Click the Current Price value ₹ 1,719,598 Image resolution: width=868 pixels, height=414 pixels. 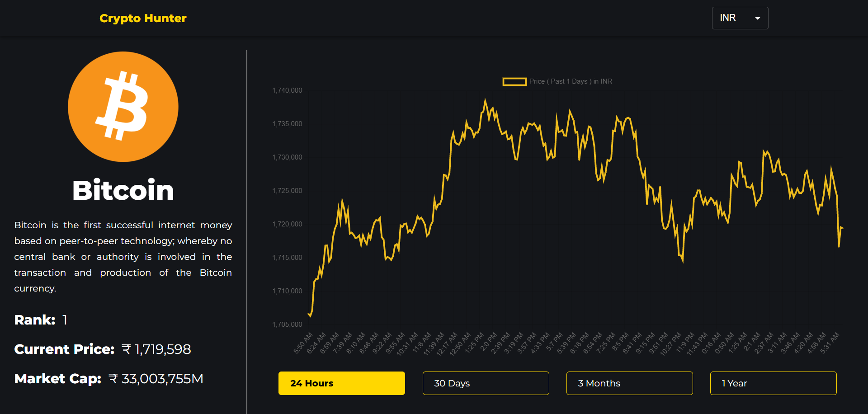click(x=157, y=349)
